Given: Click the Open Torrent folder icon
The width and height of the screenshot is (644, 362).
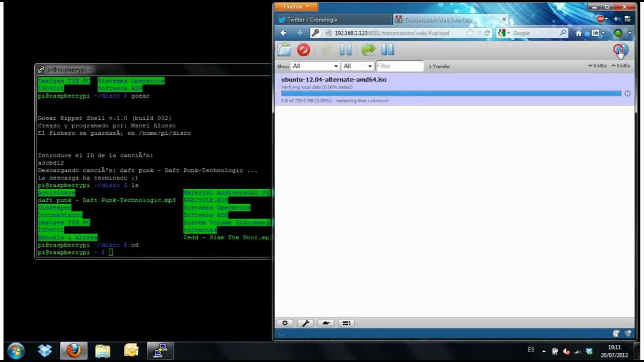Looking at the screenshot, I should click(x=285, y=49).
